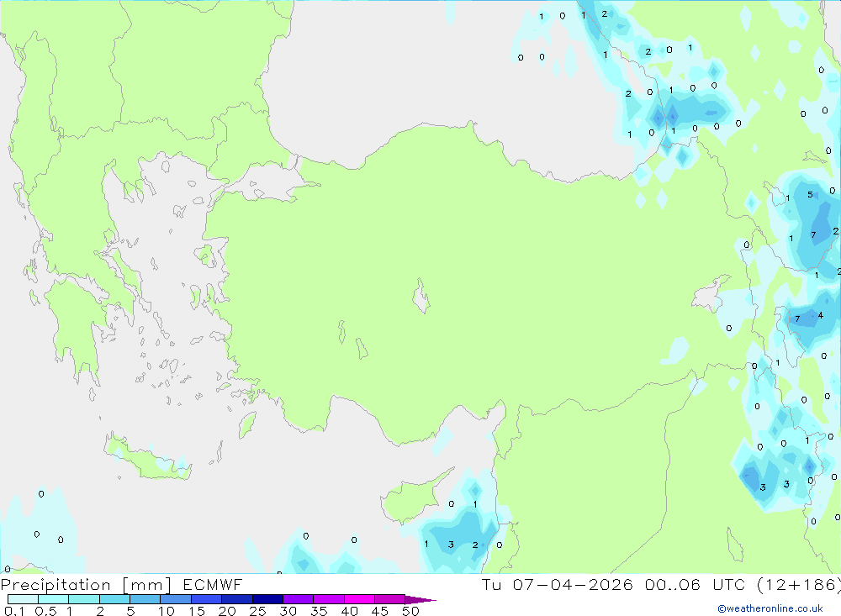Click the date "07-04-2026"
Screen dimensions: 841x616
573,584
